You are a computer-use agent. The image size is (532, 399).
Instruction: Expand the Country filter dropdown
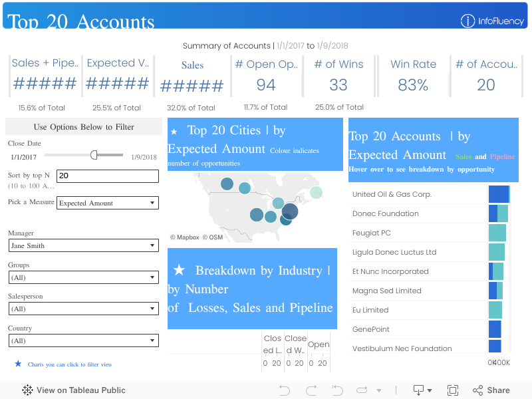coord(84,340)
